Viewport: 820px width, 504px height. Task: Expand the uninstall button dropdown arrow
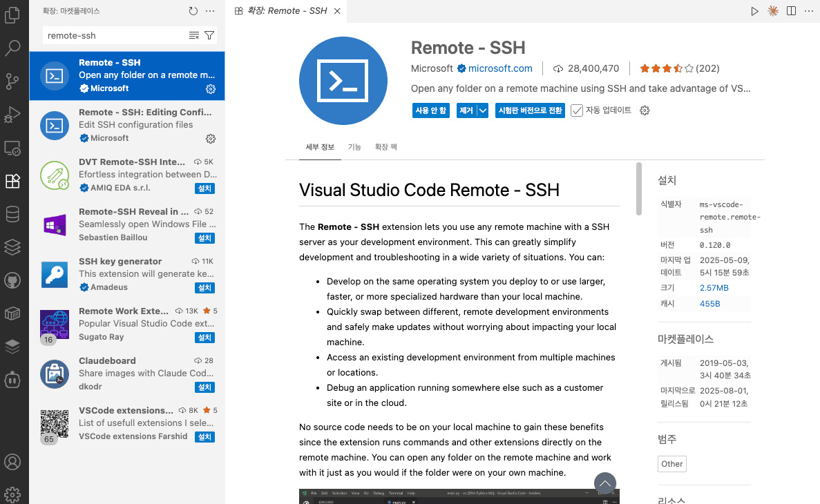[483, 110]
